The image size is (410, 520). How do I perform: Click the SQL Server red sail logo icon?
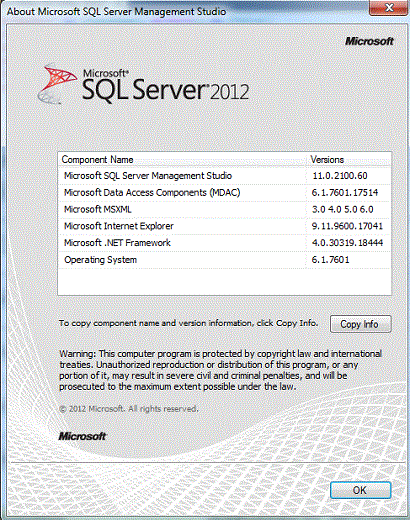pos(58,83)
